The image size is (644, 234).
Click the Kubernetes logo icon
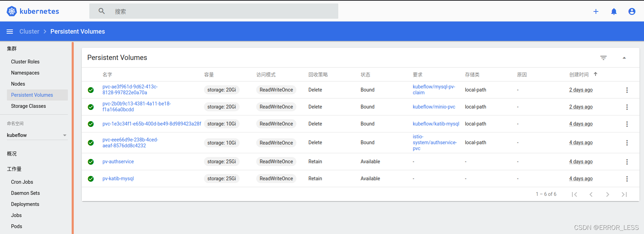tap(12, 11)
